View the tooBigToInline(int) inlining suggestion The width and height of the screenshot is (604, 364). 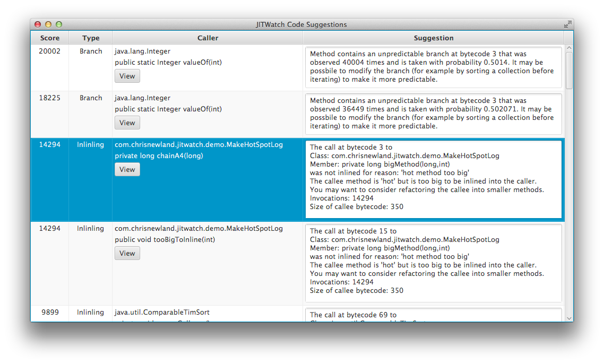tap(127, 253)
